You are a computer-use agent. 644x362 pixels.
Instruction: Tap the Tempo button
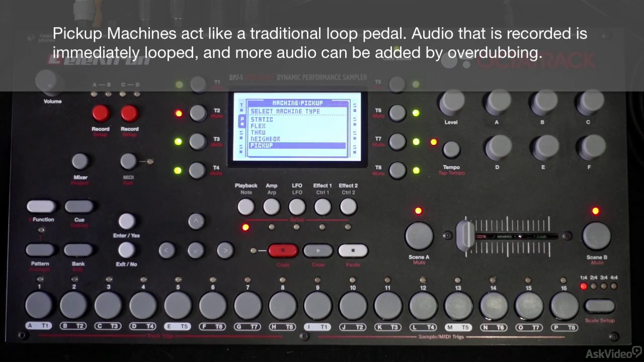point(451,149)
